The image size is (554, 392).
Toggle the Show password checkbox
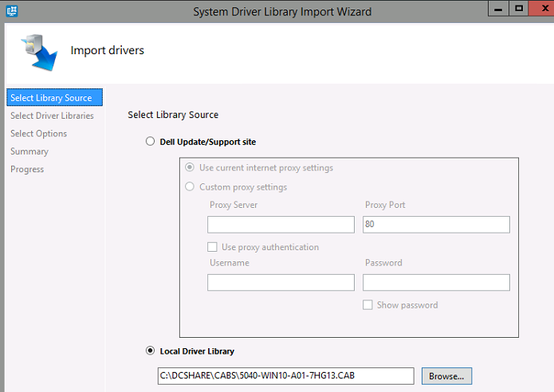[x=367, y=305]
